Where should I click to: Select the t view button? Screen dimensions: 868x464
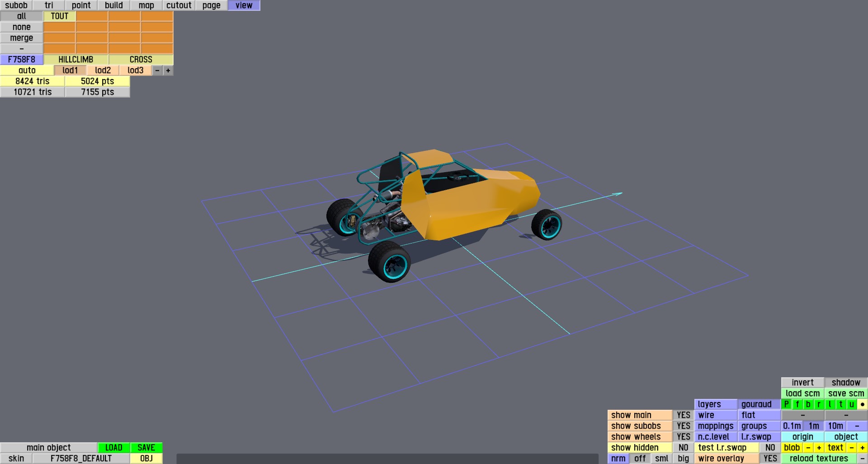coord(841,404)
